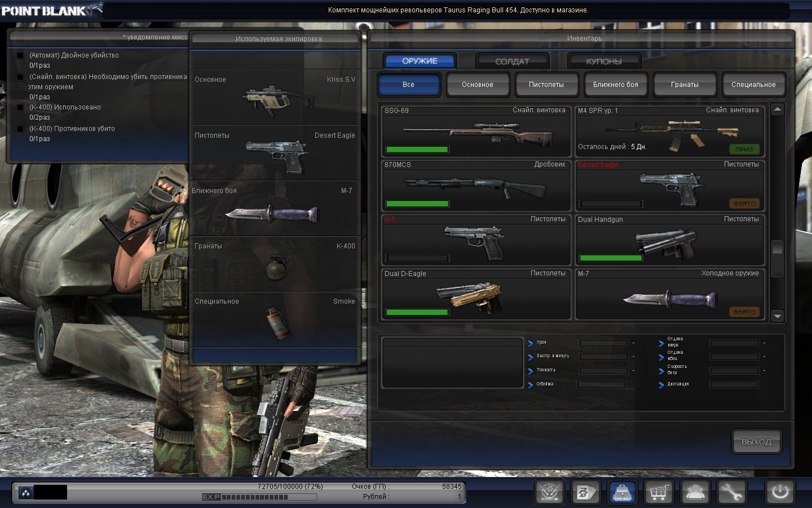
Task: Open the community people icon
Action: tap(695, 493)
